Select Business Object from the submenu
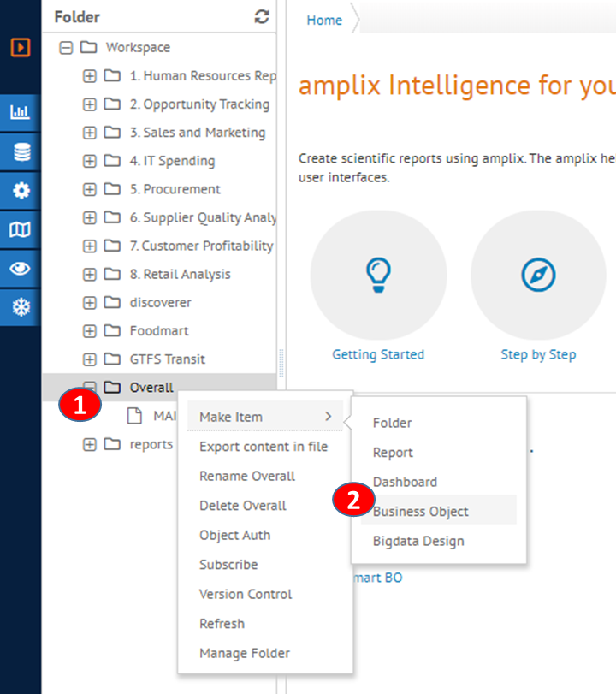 click(x=420, y=512)
